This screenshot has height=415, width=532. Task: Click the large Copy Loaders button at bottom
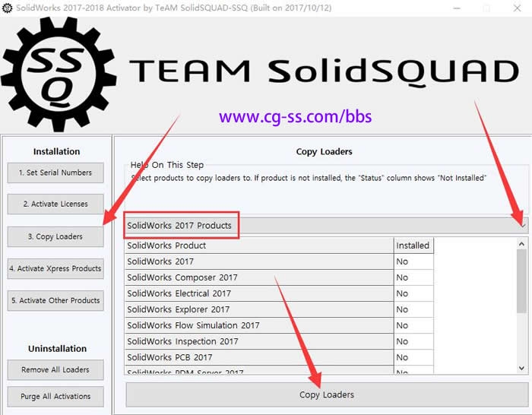[x=327, y=394]
